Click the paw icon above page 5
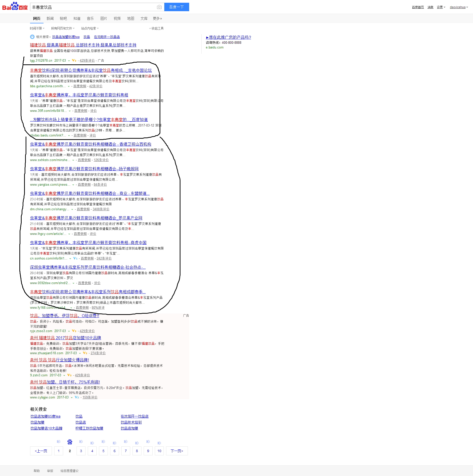 click(x=103, y=441)
